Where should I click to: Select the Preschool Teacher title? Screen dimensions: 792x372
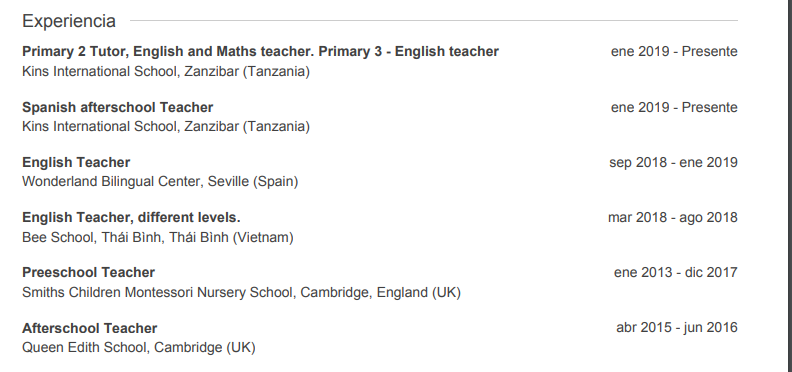click(88, 272)
